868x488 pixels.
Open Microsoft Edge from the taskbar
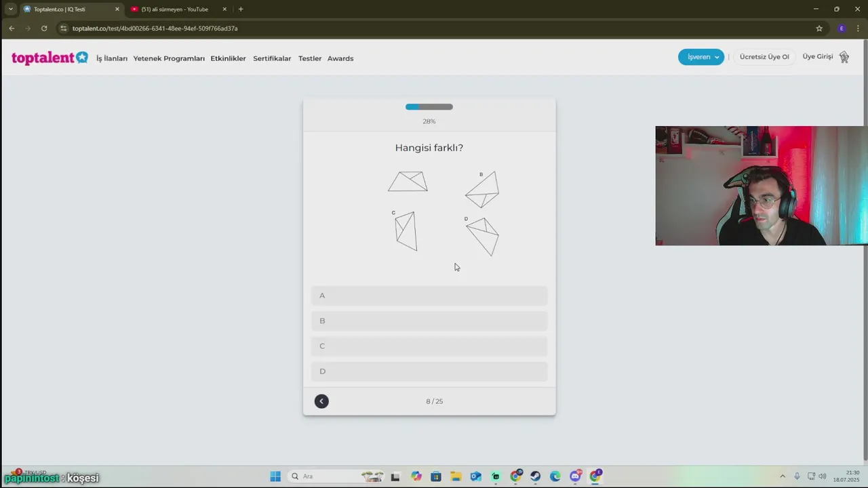click(x=555, y=476)
